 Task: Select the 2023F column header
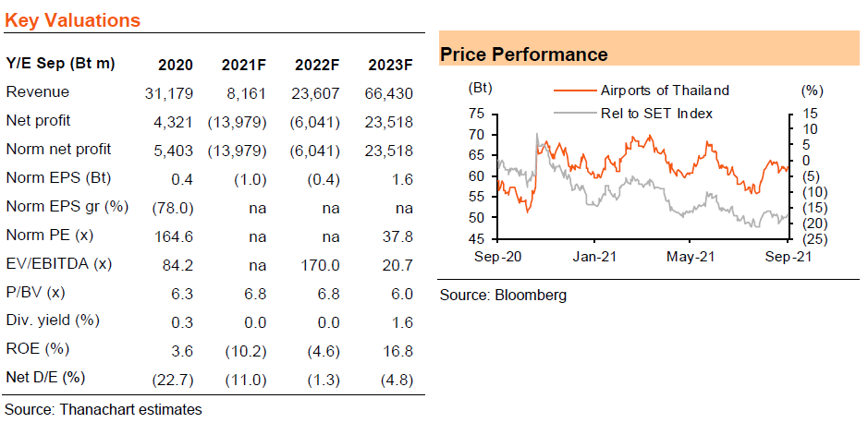coord(390,65)
